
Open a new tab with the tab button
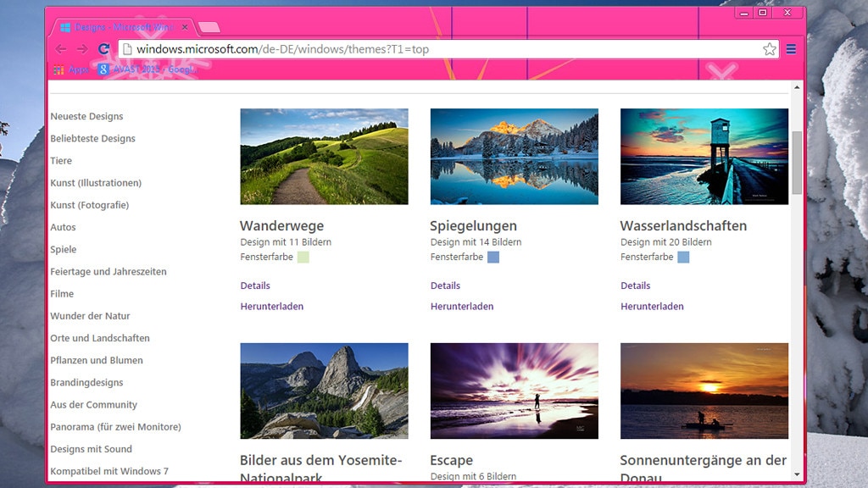[x=209, y=27]
